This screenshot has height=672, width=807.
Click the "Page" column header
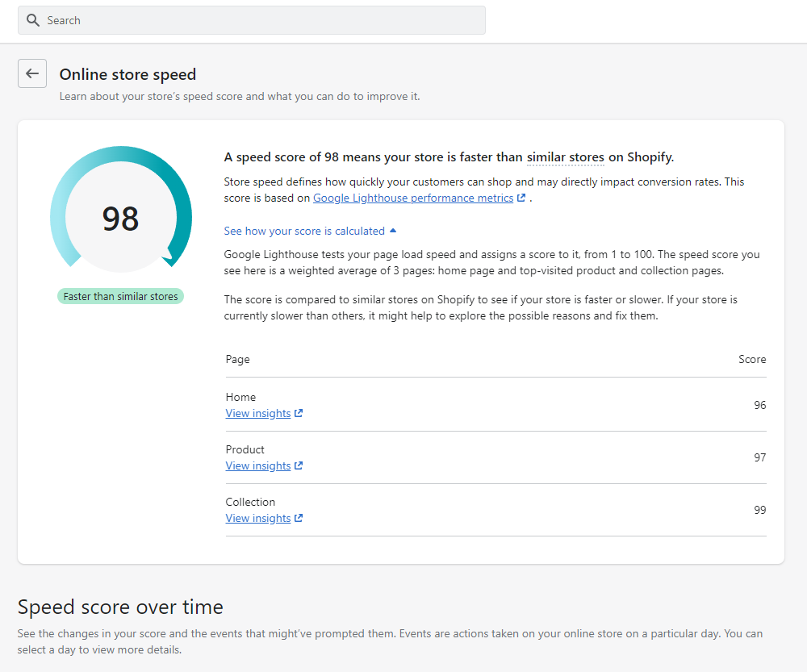point(237,359)
